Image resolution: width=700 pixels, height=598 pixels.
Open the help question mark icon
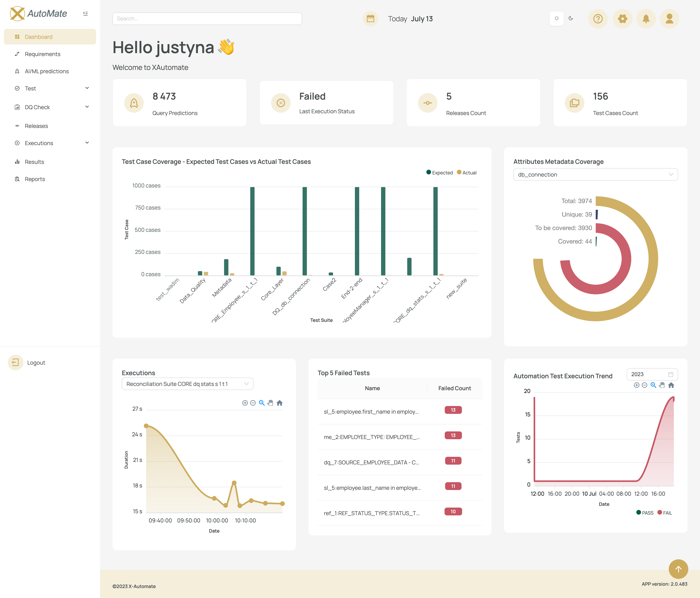[x=598, y=19]
